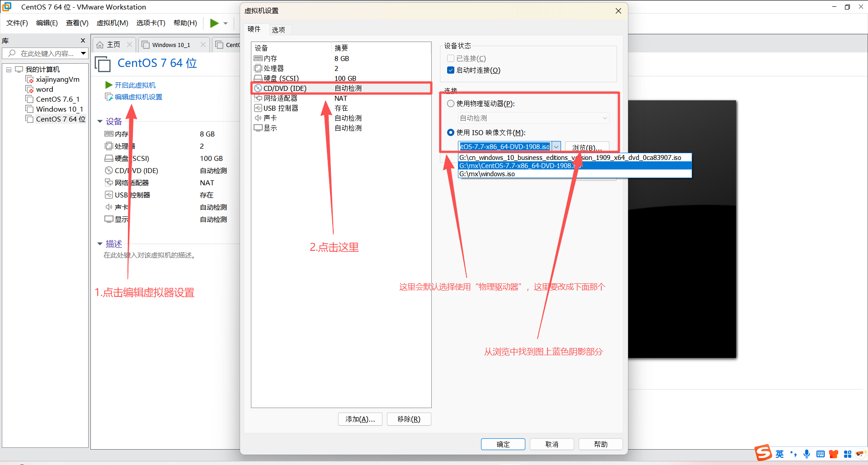Click the 浏览(B)... browse button
The width and height of the screenshot is (868, 465).
tap(586, 147)
